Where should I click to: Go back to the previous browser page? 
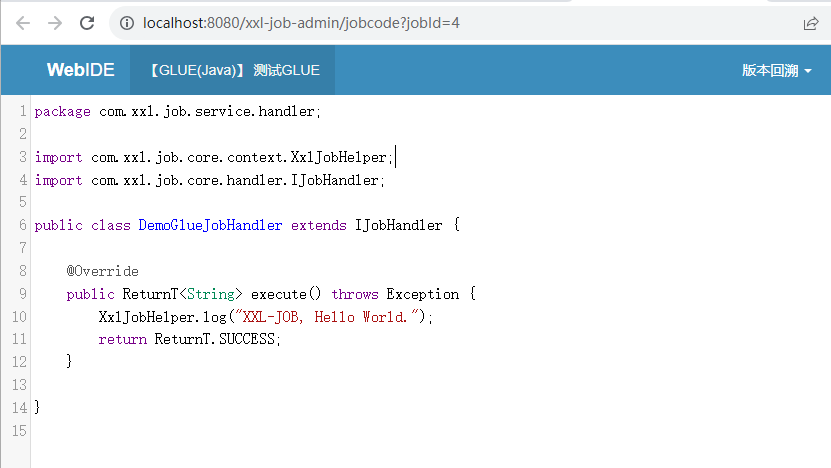(23, 23)
